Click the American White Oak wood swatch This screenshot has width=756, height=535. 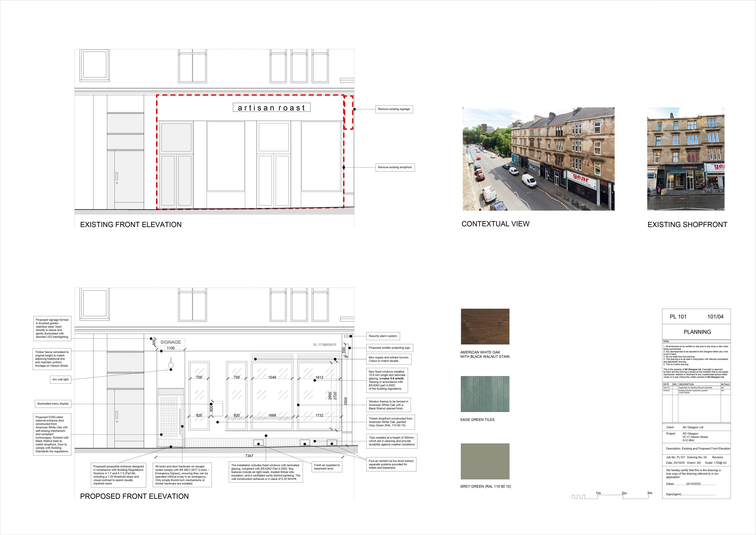(485, 327)
